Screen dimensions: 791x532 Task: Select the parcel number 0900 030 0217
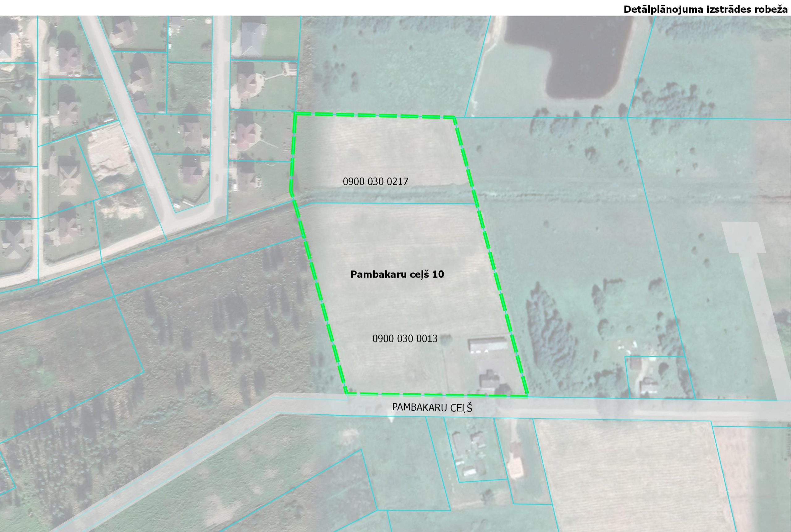coord(375,182)
